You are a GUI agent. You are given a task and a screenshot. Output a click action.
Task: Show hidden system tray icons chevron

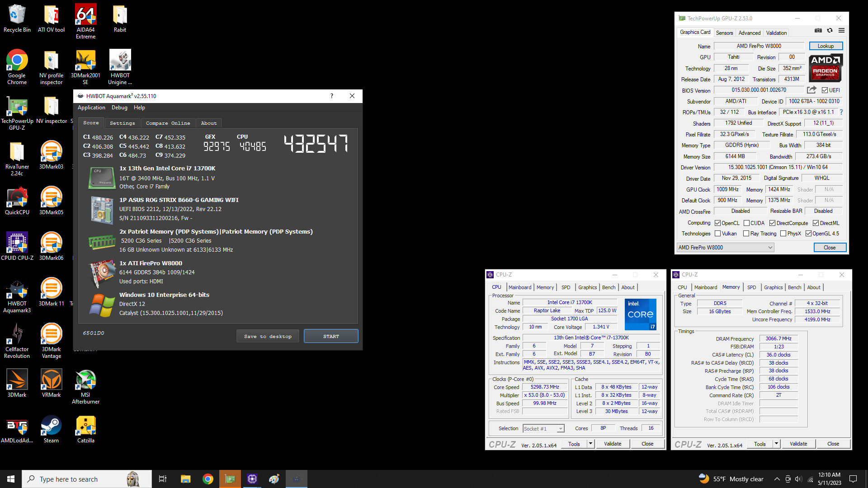(777, 479)
